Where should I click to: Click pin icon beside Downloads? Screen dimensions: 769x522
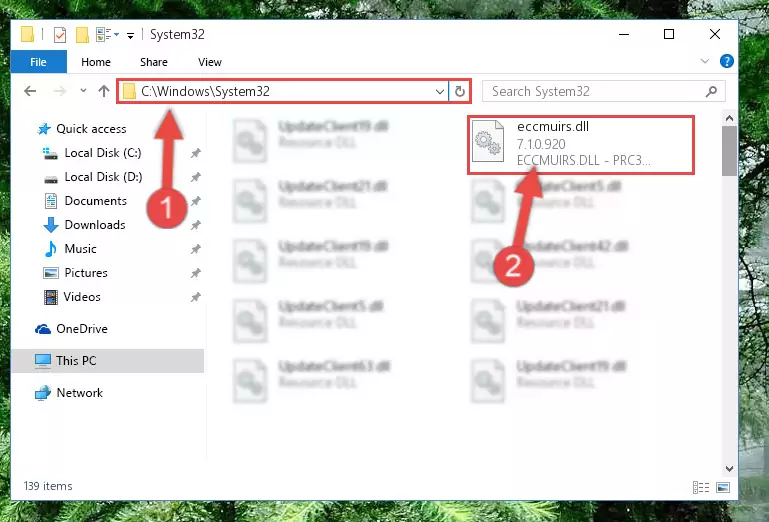pos(195,225)
